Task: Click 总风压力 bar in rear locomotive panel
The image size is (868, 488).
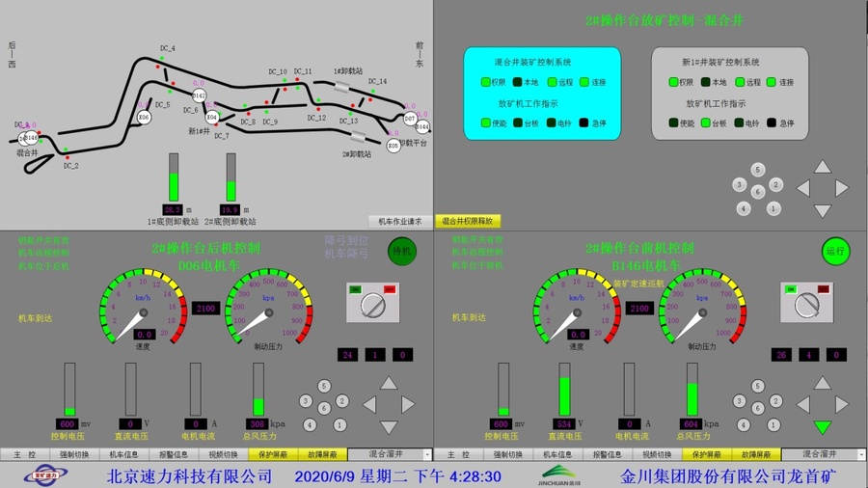Action: [x=258, y=389]
